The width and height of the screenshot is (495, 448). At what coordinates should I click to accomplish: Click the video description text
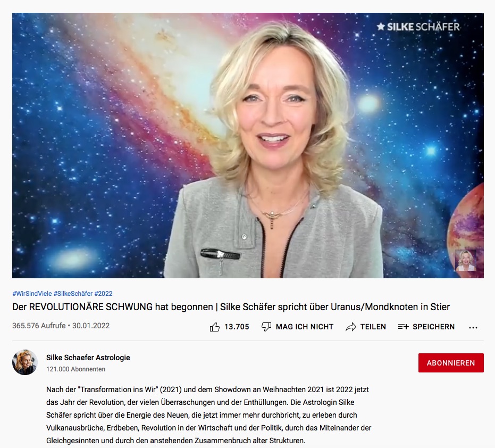[208, 415]
